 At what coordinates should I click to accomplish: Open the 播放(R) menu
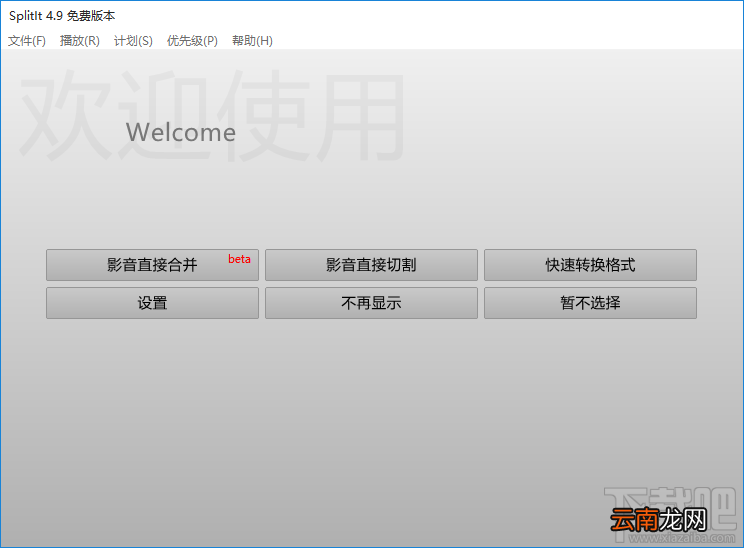80,41
